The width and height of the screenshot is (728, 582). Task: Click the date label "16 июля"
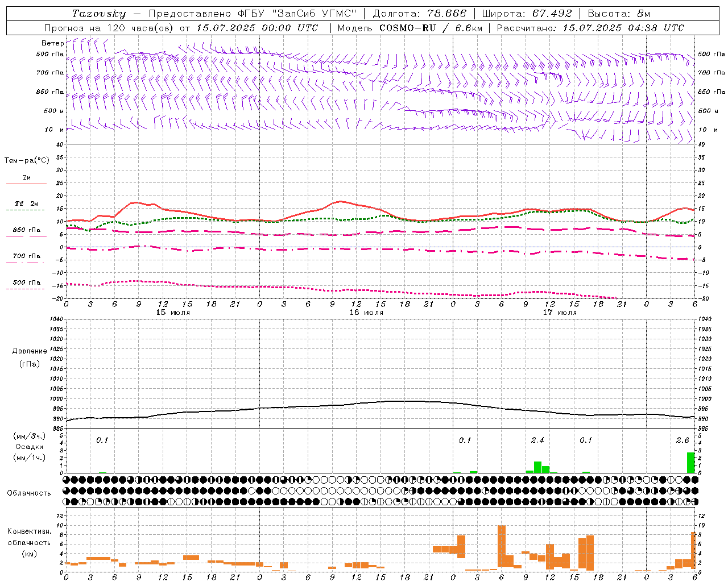coord(366,313)
